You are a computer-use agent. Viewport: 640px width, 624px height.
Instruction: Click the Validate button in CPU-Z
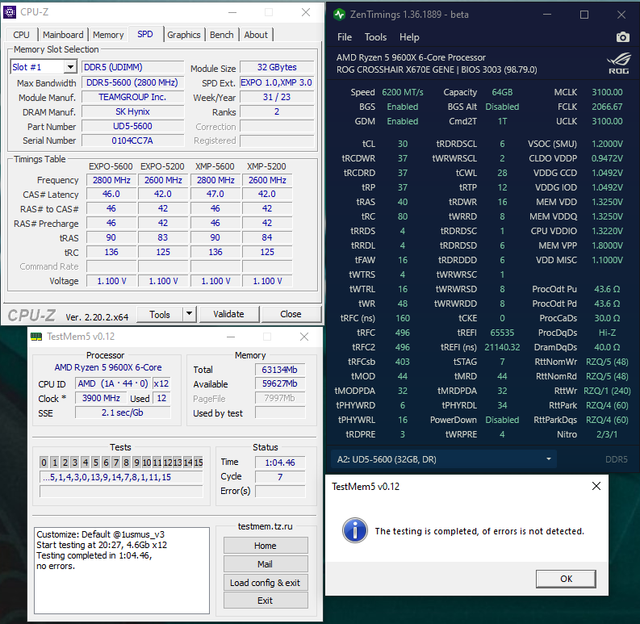(229, 314)
